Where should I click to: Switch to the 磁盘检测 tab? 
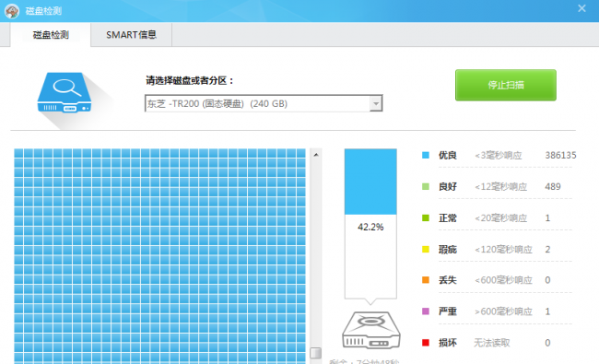coord(51,35)
